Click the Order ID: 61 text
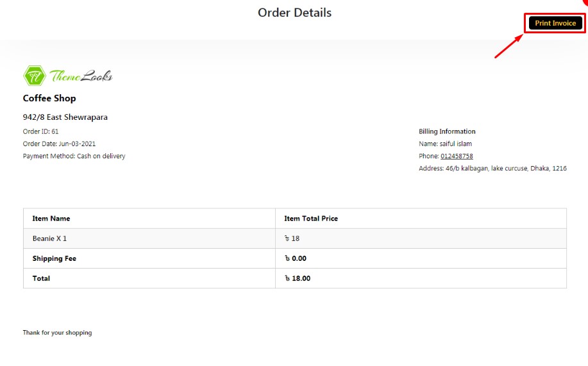The image size is (588, 366). (x=40, y=131)
